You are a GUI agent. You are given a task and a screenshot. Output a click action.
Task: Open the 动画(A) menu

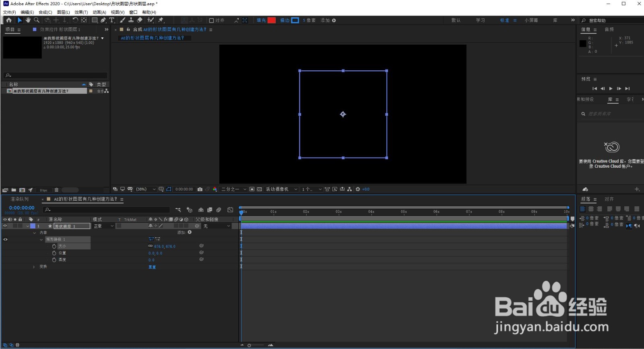click(99, 12)
